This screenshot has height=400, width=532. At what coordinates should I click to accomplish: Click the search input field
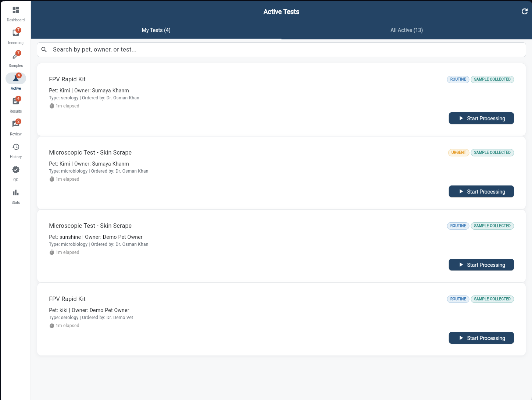pos(257,49)
